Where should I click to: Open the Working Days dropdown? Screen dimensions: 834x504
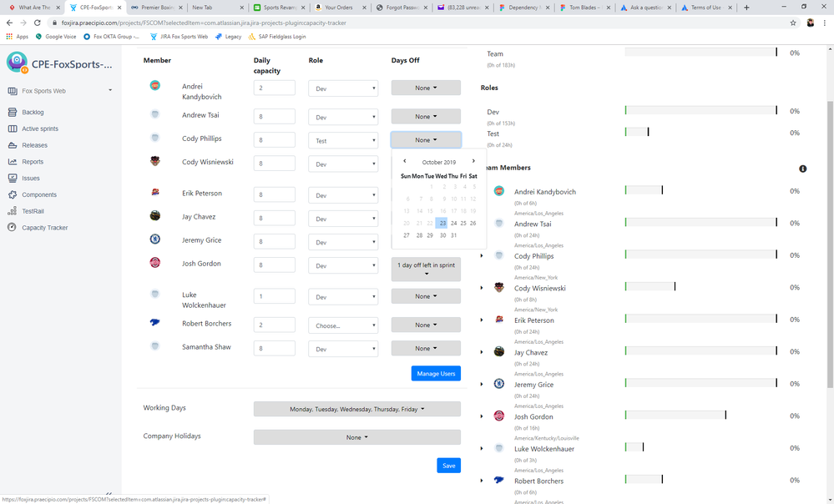(x=357, y=410)
